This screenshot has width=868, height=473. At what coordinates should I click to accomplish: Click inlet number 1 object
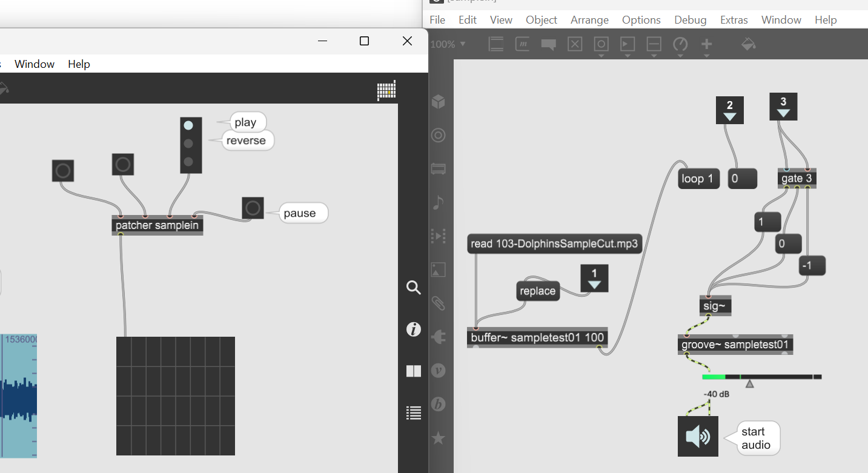click(594, 278)
